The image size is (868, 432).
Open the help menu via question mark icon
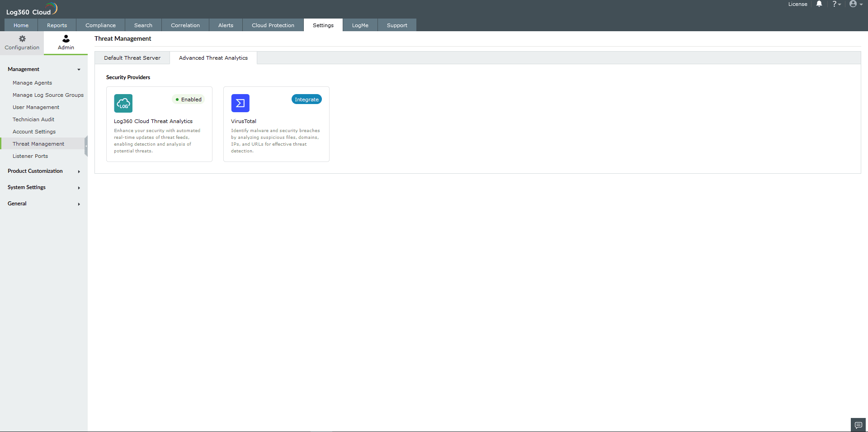click(835, 4)
